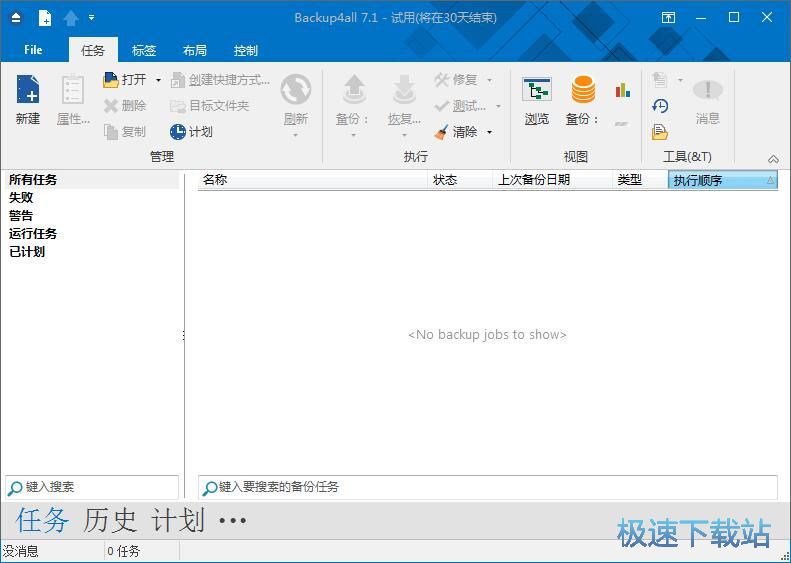Image resolution: width=791 pixels, height=563 pixels.
Task: Open Destination Folder (目标文件夹)
Action: click(210, 106)
